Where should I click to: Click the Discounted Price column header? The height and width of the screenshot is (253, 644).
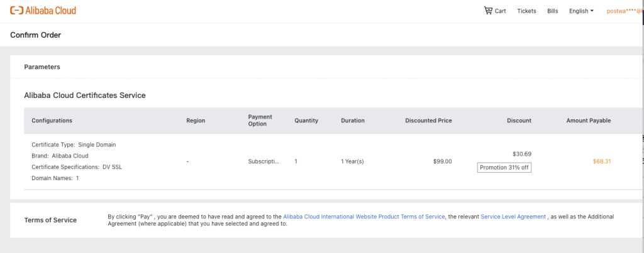428,121
